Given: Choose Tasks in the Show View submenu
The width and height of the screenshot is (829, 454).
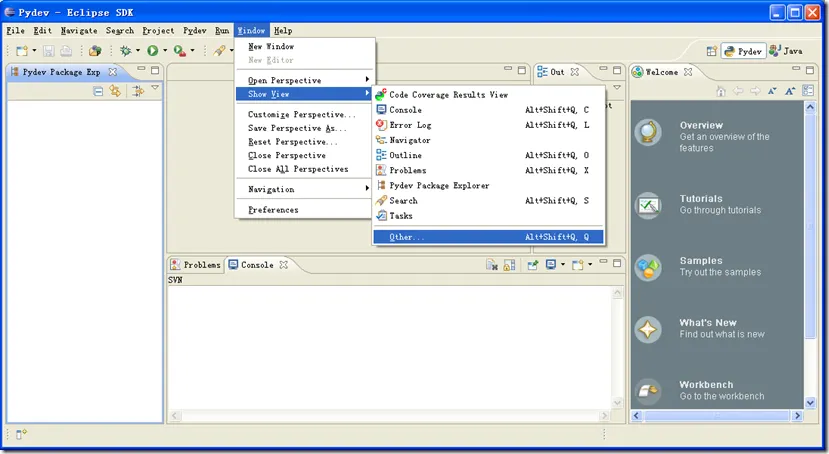Looking at the screenshot, I should [x=488, y=216].
